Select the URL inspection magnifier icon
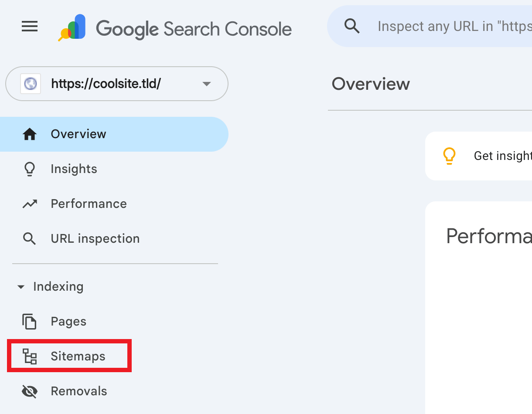Image resolution: width=532 pixels, height=414 pixels. click(x=29, y=238)
